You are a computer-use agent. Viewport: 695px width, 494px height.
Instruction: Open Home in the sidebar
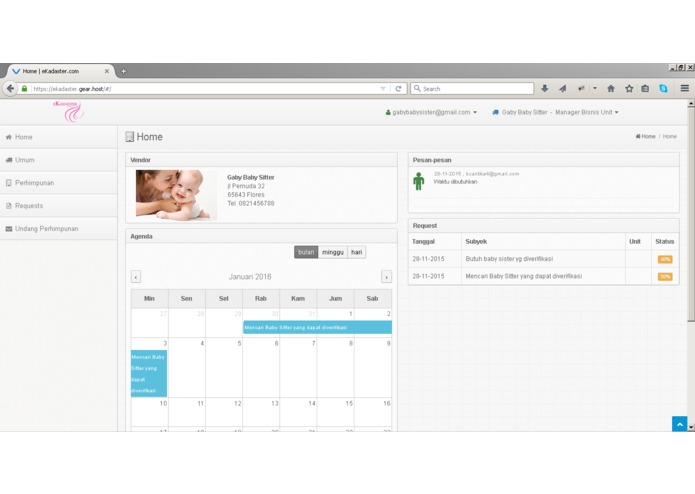[x=59, y=137]
